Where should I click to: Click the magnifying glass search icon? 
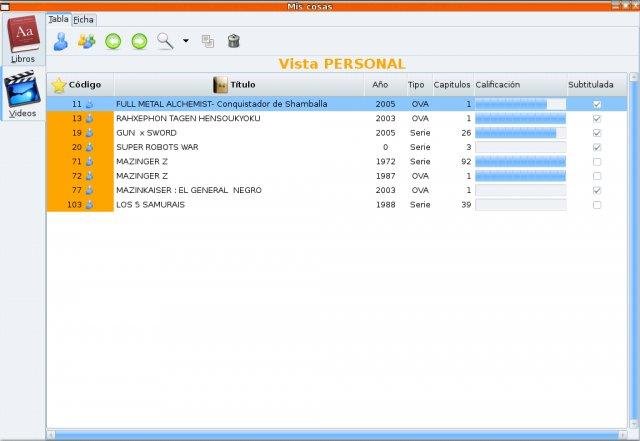click(x=165, y=41)
